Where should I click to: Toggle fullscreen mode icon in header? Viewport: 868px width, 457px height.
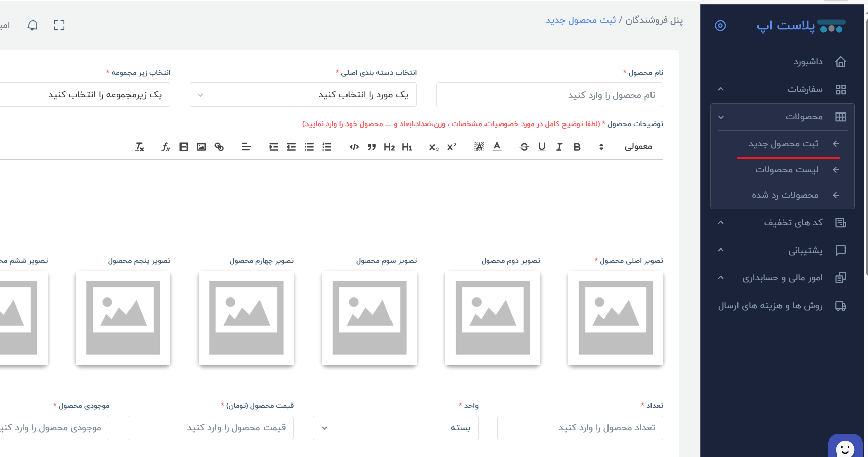[x=59, y=25]
